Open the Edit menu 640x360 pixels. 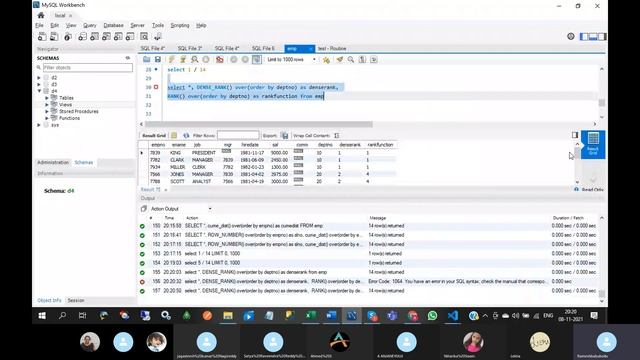click(x=54, y=25)
